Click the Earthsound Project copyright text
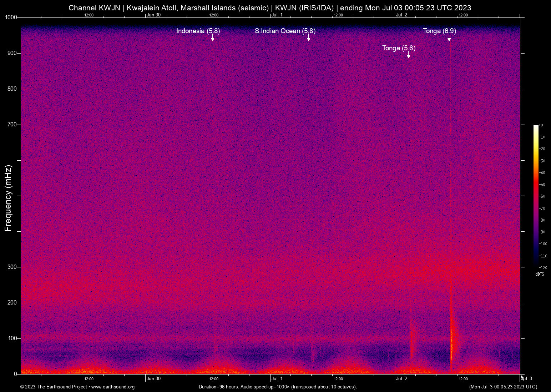 77,387
